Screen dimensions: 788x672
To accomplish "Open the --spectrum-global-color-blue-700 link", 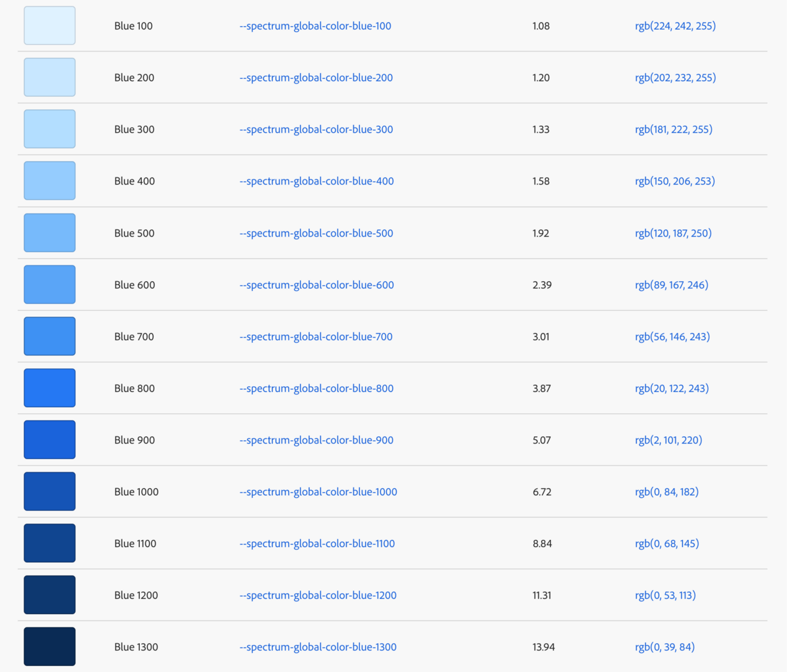I will (x=316, y=337).
